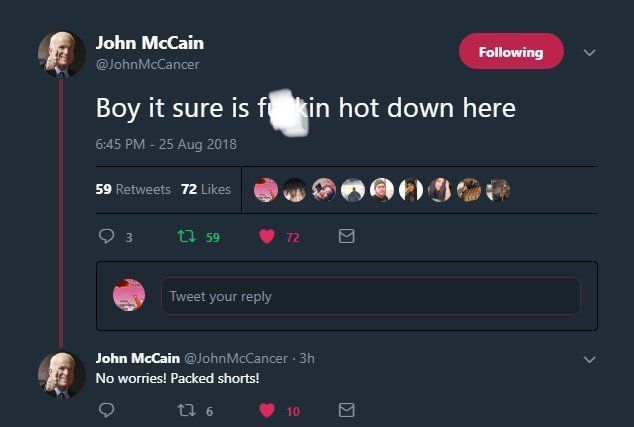The width and height of the screenshot is (634, 427).
Task: Reply to the main tweet
Action: tap(107, 237)
